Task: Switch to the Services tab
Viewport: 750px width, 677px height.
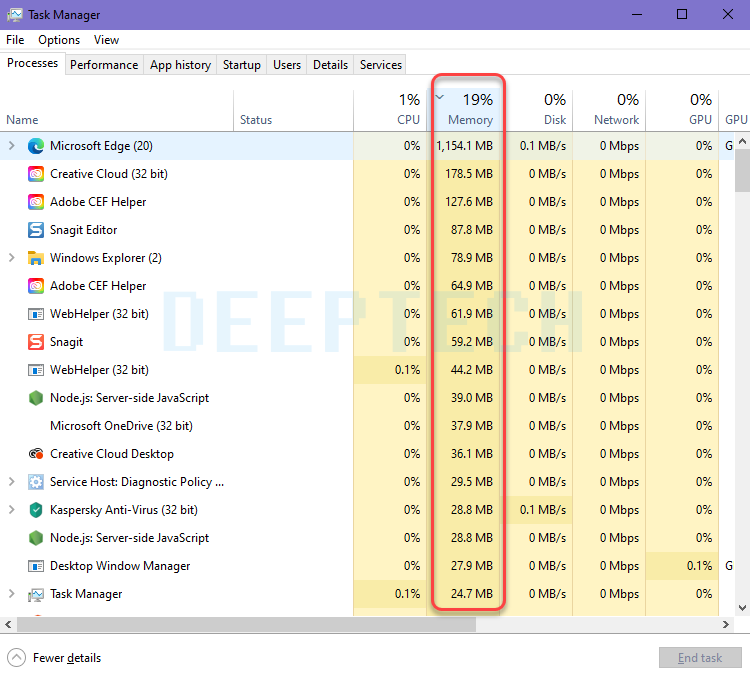Action: coord(381,65)
